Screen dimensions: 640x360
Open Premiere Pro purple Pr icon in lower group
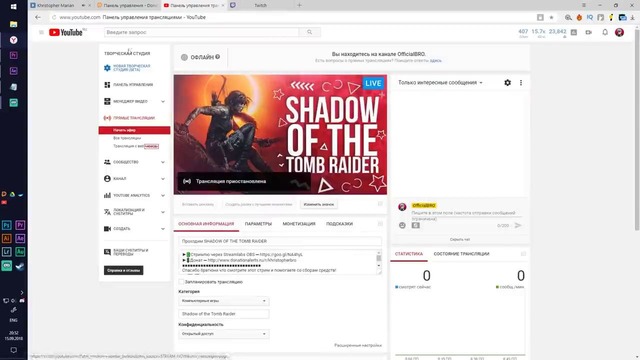click(20, 225)
